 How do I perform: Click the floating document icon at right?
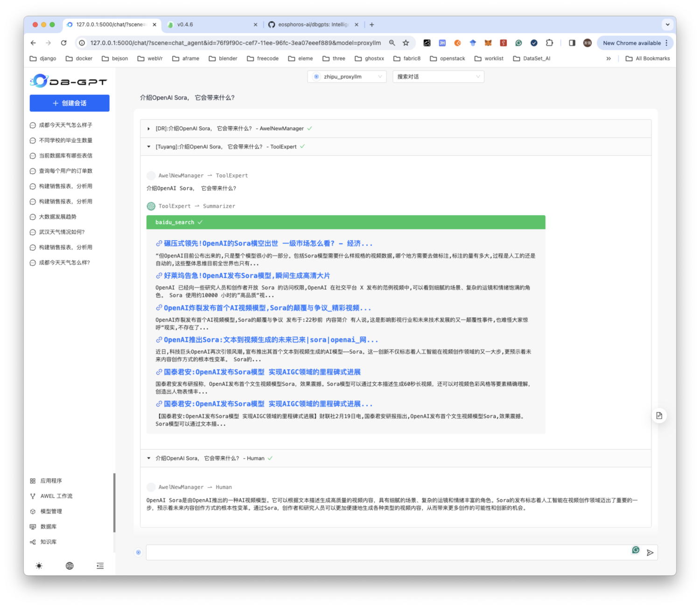coord(659,416)
